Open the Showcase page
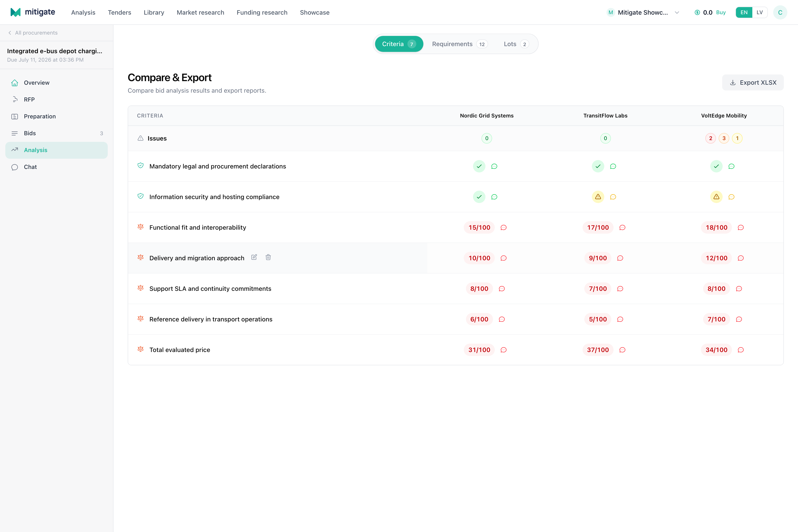This screenshot has height=532, width=798. tap(315, 13)
